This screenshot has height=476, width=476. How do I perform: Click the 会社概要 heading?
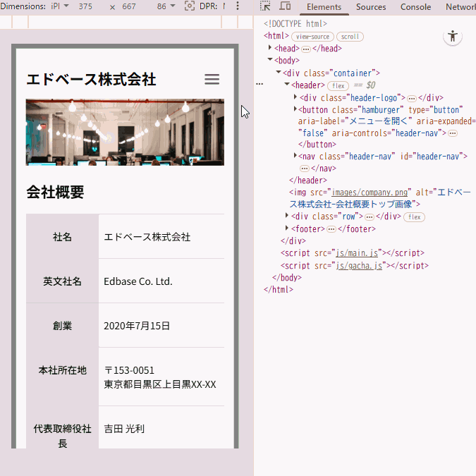(x=55, y=192)
